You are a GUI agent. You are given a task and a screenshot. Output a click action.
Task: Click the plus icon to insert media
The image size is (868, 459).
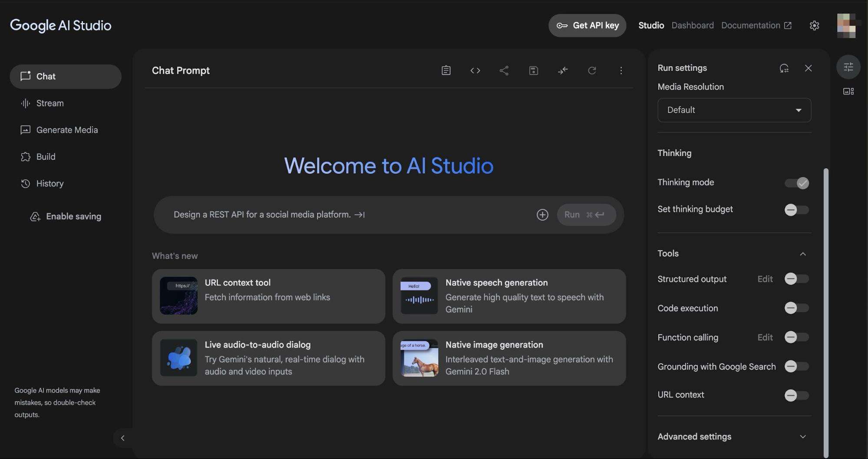[x=542, y=215]
